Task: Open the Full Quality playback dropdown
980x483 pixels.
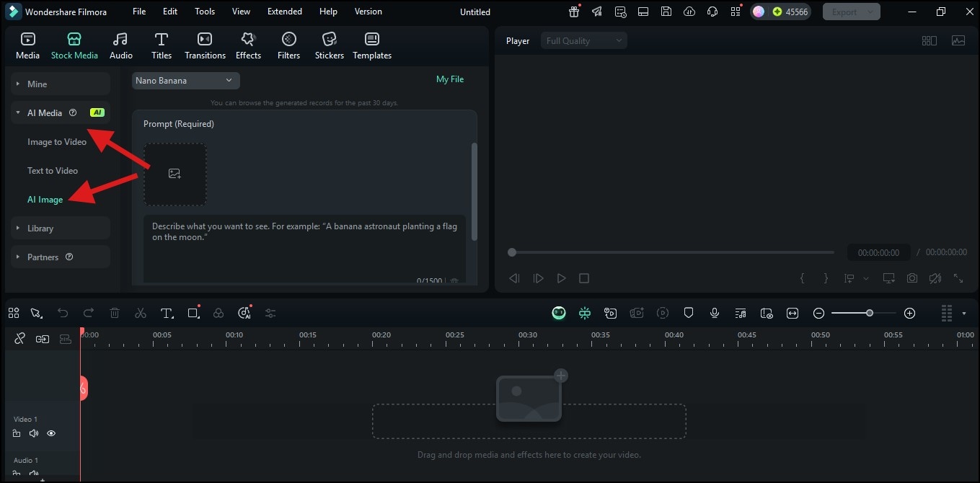Action: point(583,40)
